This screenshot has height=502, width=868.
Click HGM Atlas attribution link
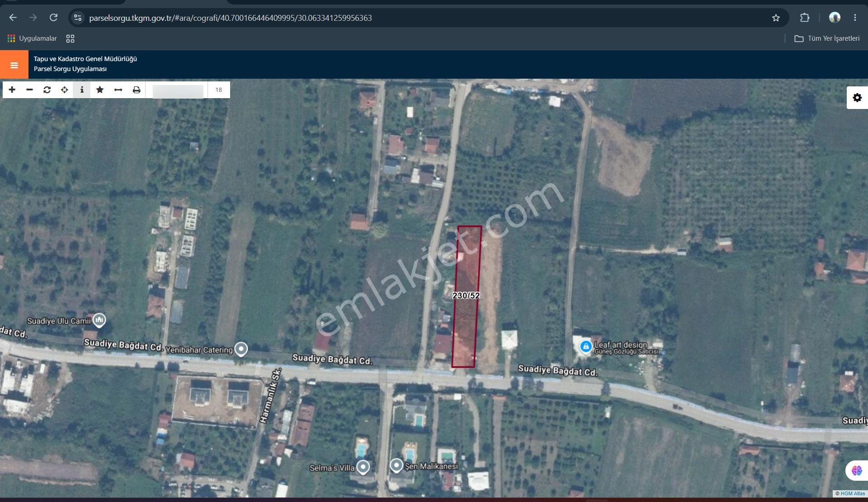[x=852, y=493]
